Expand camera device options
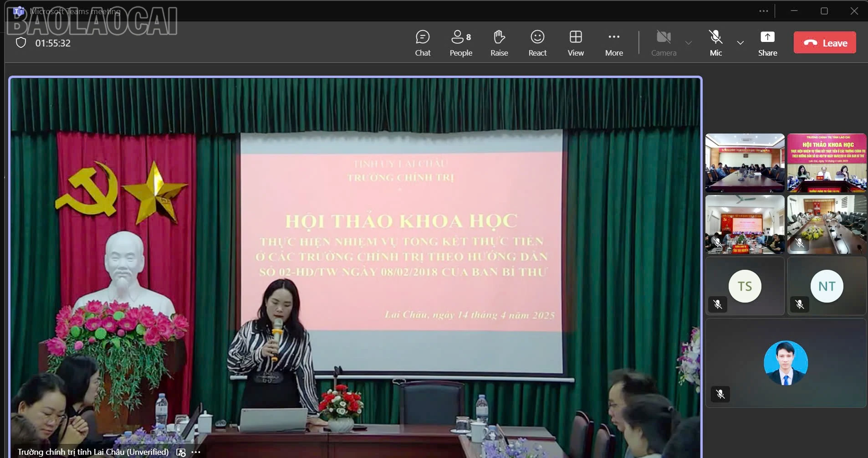868x458 pixels. tap(688, 42)
